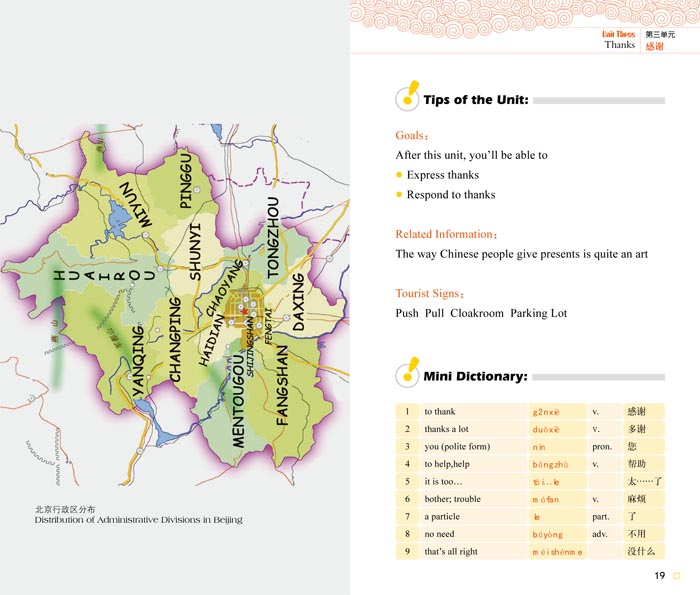The image size is (700, 595).
Task: Click Unit Three in the page header
Action: tap(618, 34)
